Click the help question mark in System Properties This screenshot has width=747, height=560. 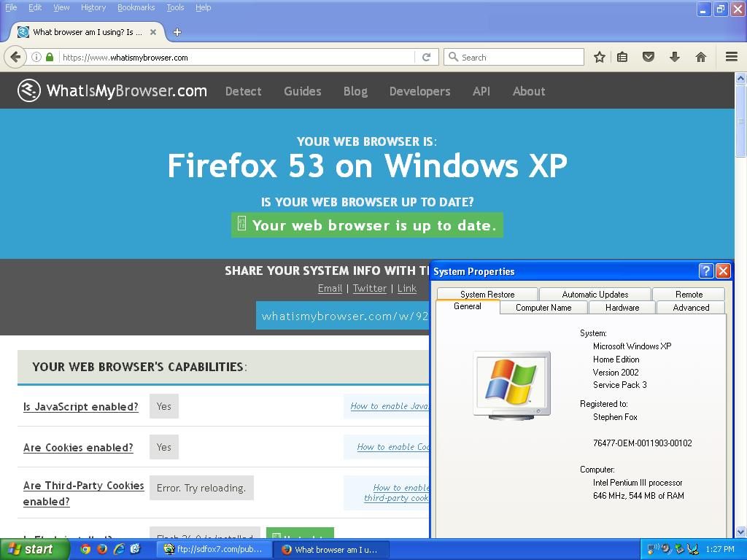pyautogui.click(x=706, y=271)
